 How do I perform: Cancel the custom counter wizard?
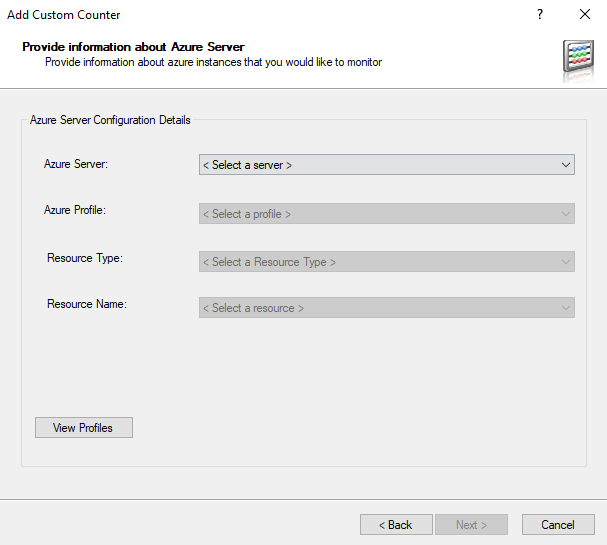click(x=558, y=525)
